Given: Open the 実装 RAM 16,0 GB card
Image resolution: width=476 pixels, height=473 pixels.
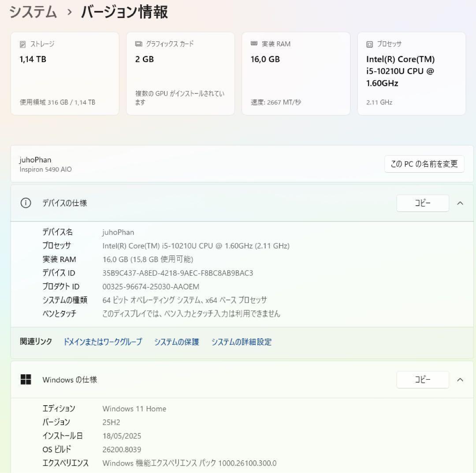Looking at the screenshot, I should point(296,74).
